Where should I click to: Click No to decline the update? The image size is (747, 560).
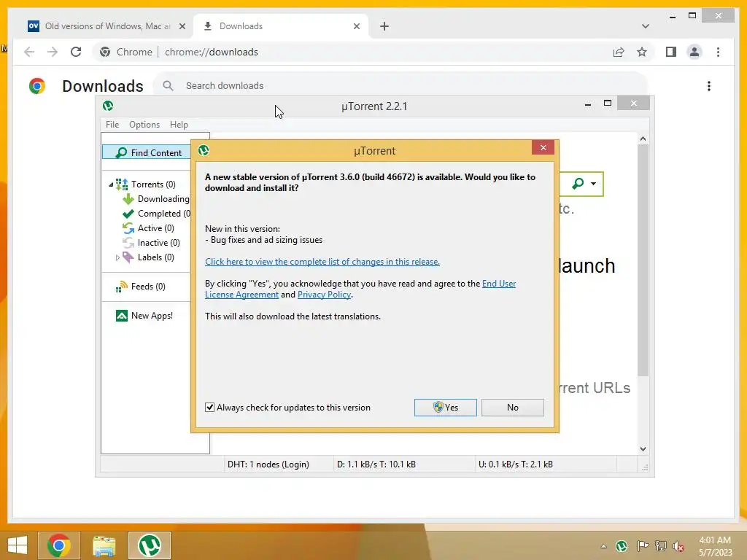tap(513, 407)
